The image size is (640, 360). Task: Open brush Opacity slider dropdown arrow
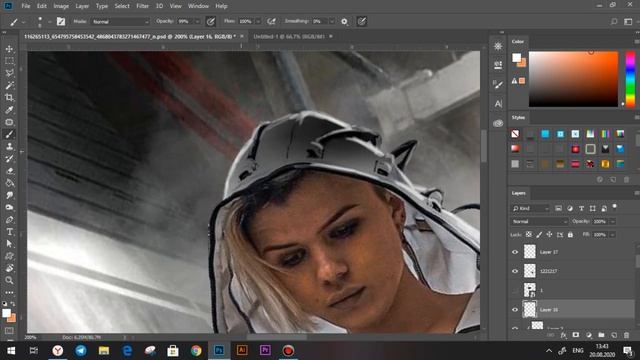click(x=197, y=21)
